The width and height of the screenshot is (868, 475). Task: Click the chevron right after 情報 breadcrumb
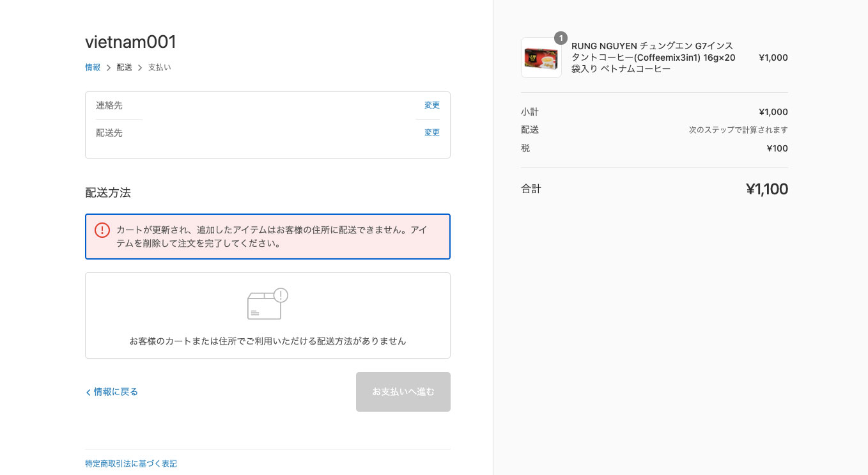click(109, 68)
